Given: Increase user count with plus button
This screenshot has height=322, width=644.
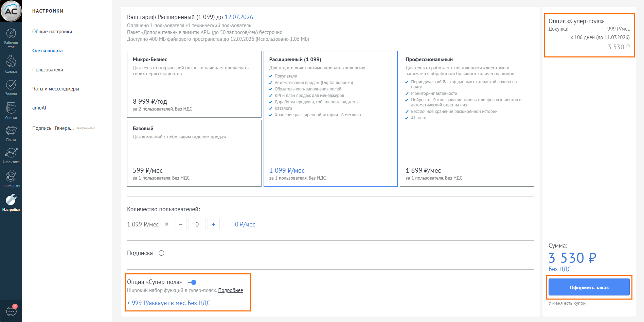Looking at the screenshot, I should [x=213, y=224].
